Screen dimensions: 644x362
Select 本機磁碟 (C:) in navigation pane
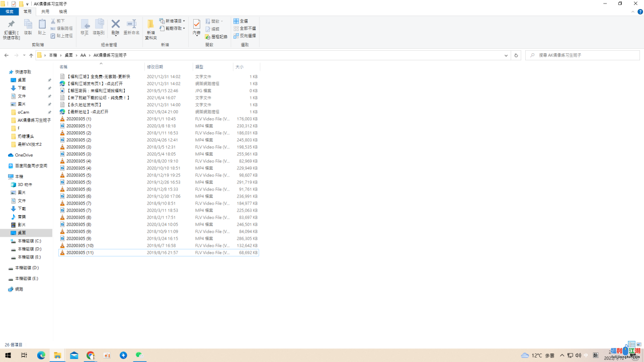click(x=29, y=241)
